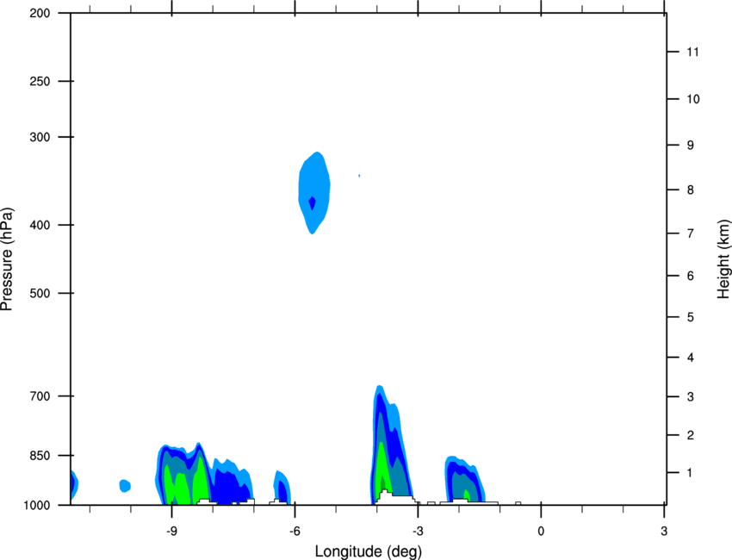Click the 'Longitude (deg)' axis title
Image resolution: width=732 pixels, height=560 pixels.
pos(369,551)
